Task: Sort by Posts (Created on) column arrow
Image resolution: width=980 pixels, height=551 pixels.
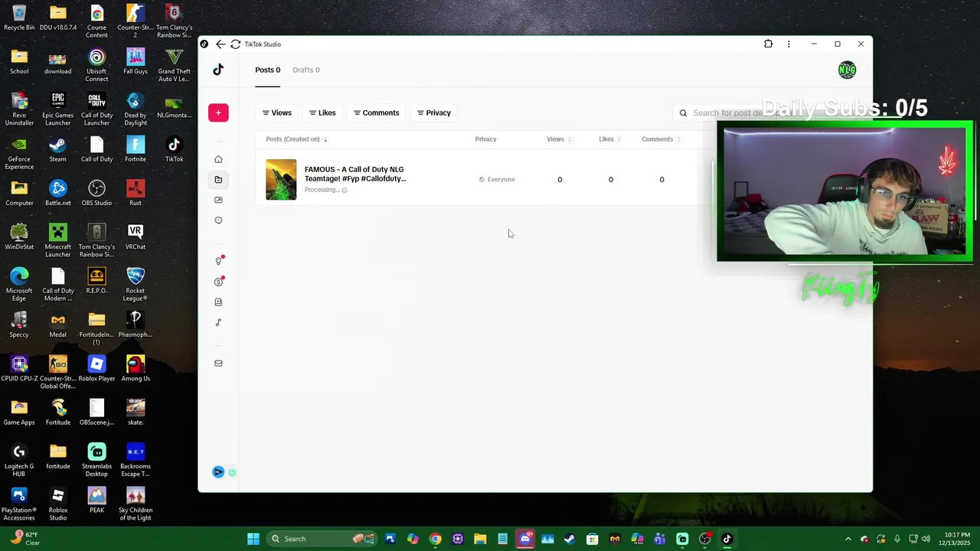Action: (325, 139)
